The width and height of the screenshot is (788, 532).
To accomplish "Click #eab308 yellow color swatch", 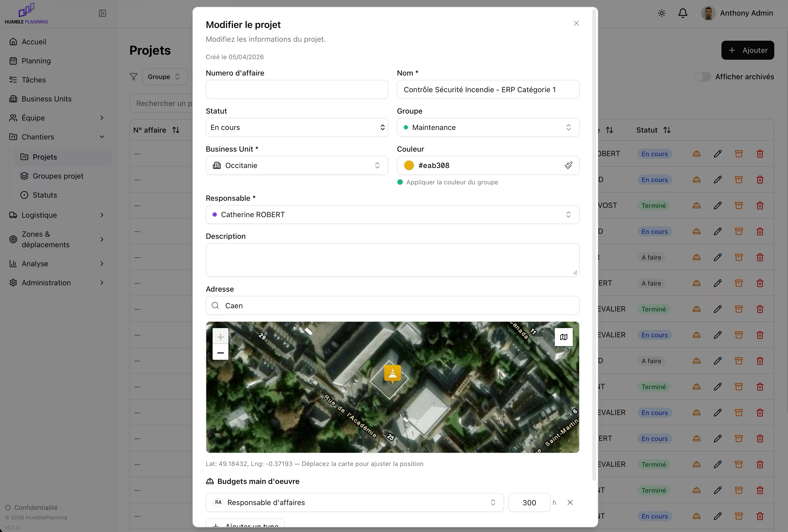I will (x=409, y=165).
